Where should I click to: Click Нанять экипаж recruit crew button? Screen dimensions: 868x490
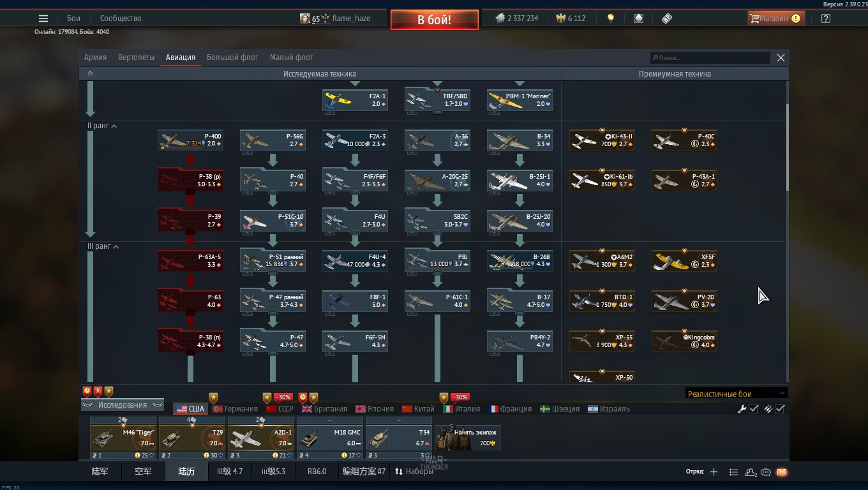pyautogui.click(x=468, y=437)
